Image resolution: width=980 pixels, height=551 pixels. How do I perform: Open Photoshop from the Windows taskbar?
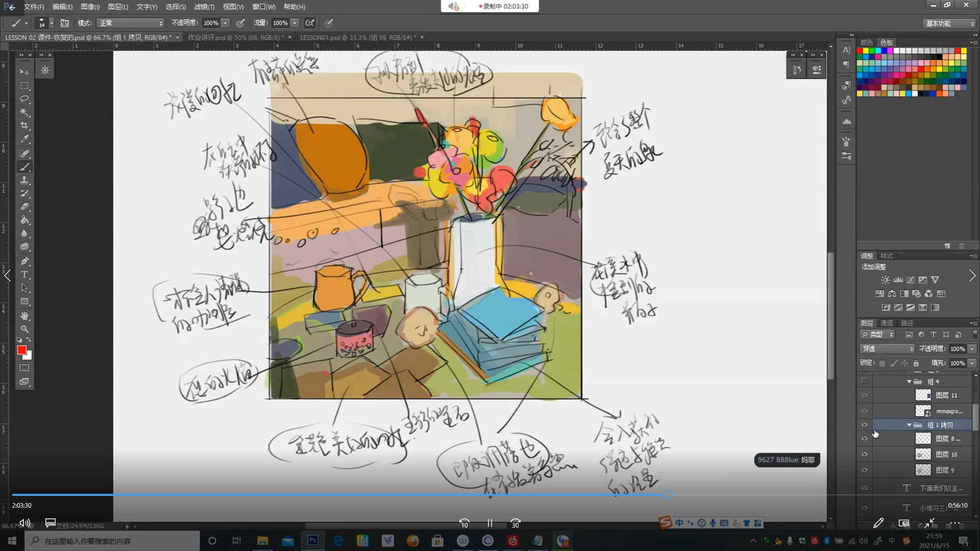312,540
